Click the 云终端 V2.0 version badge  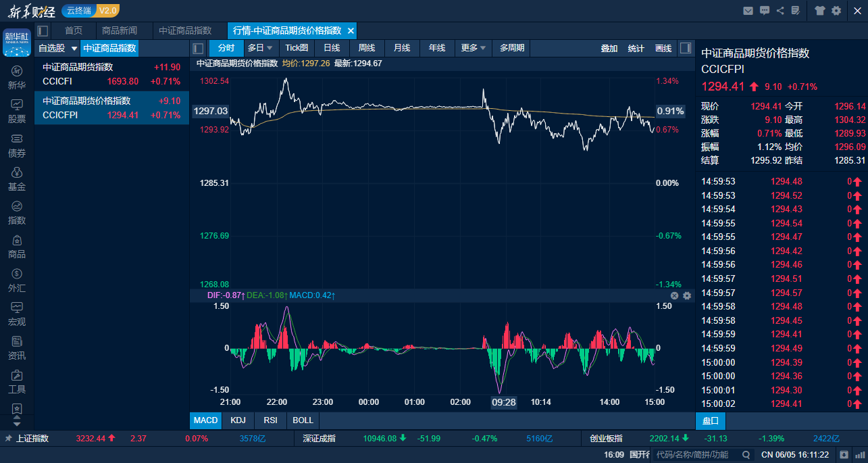[x=91, y=10]
